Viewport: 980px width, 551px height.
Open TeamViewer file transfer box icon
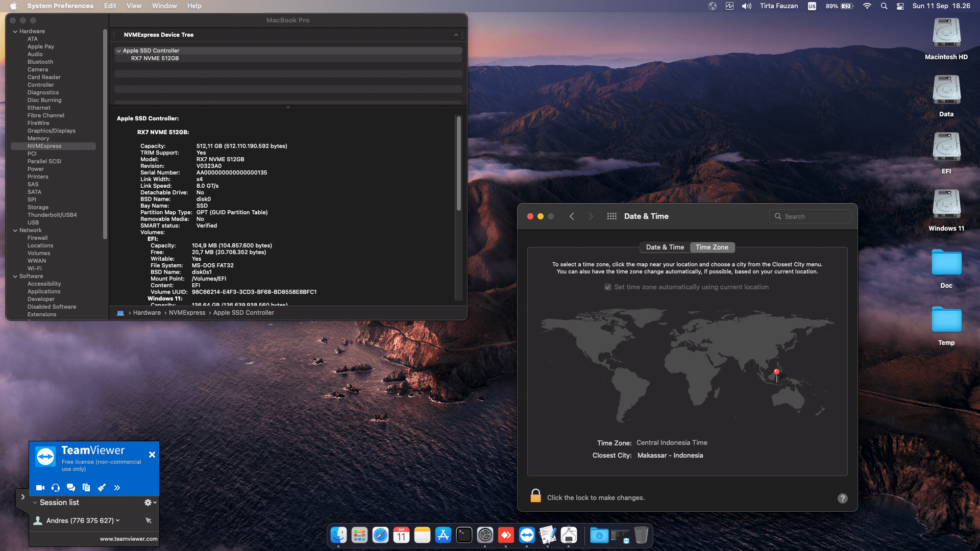86,488
